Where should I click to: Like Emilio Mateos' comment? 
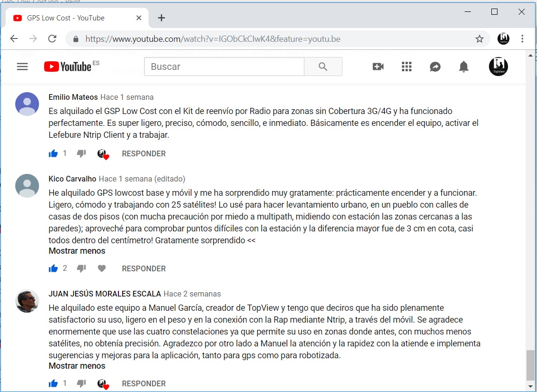click(x=53, y=153)
